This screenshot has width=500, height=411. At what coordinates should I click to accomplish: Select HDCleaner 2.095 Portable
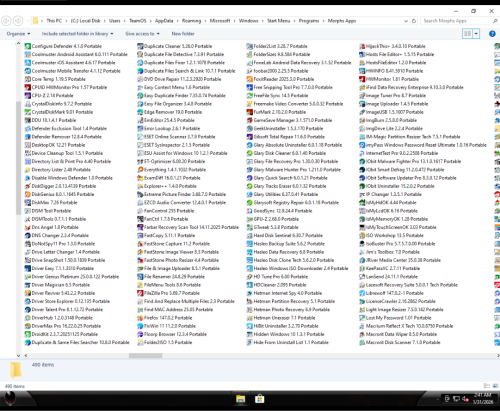(x=276, y=285)
